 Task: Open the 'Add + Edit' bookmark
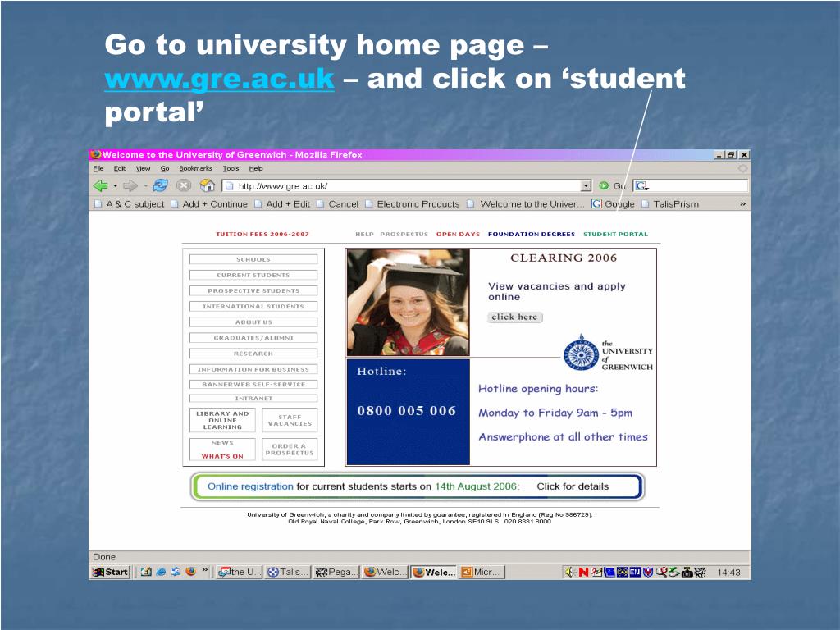click(282, 204)
